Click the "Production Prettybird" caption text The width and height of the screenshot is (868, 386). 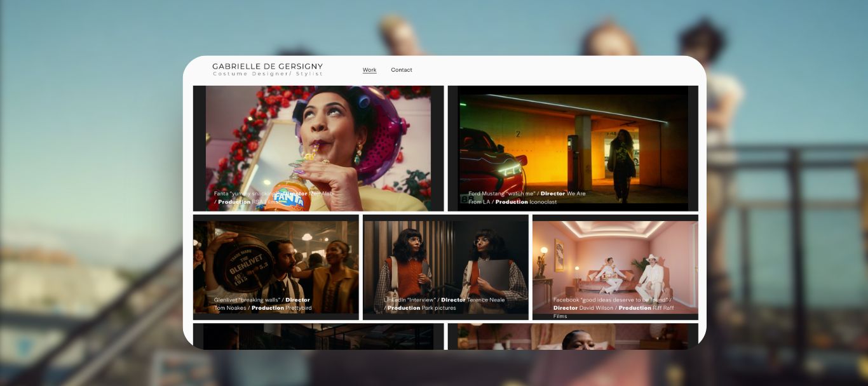pyautogui.click(x=281, y=308)
